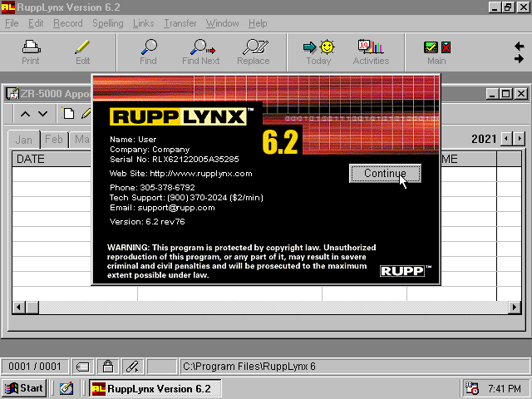Image resolution: width=532 pixels, height=399 pixels.
Task: Select the RuppLynx Version 6.2 taskbar button
Action: coord(155,388)
